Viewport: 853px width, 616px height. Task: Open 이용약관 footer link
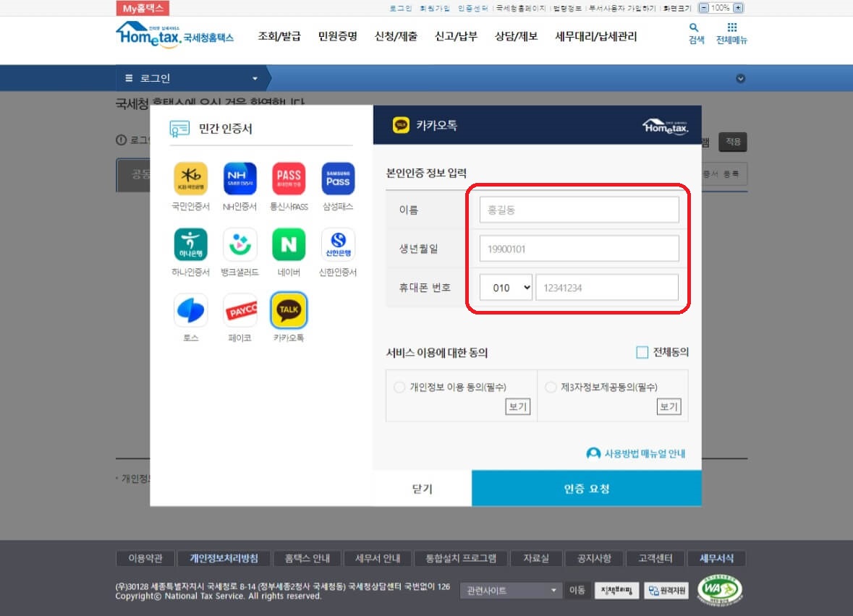[145, 558]
